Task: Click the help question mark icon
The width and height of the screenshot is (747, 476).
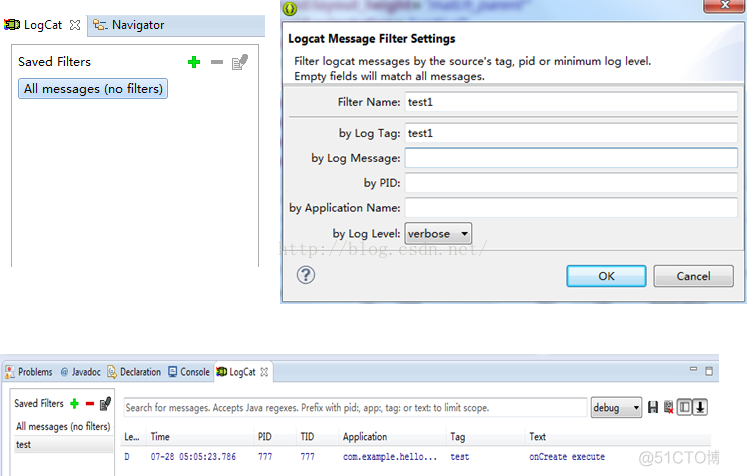Action: click(306, 275)
